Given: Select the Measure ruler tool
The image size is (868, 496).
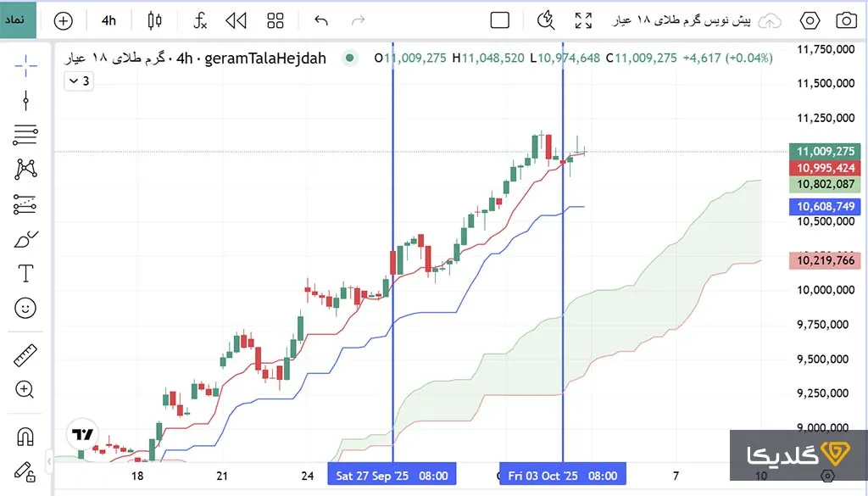Looking at the screenshot, I should pyautogui.click(x=25, y=354).
